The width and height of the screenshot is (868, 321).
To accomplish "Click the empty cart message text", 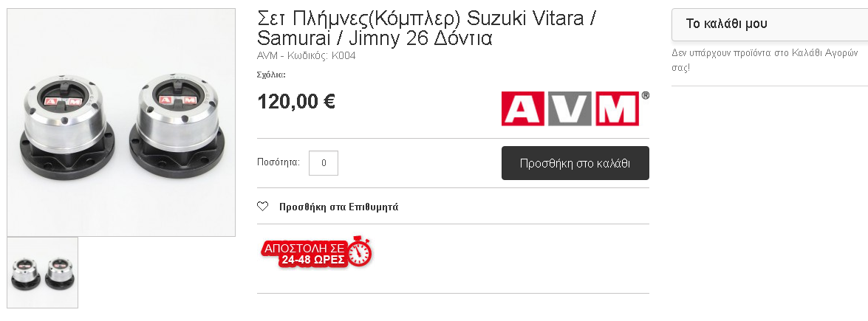I will [765, 61].
